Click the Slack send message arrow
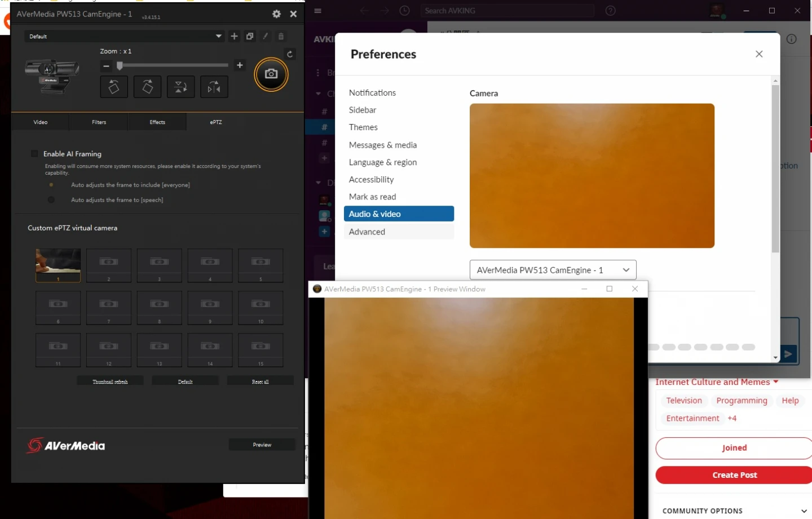Screen dimensions: 812x519 788,354
